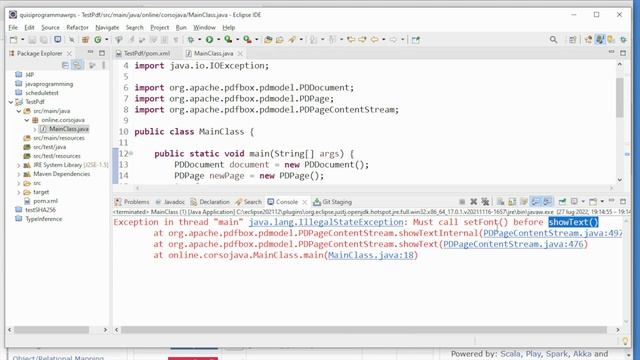640x360 pixels.
Task: Open Package Explorer filter icon
Action: point(92,65)
